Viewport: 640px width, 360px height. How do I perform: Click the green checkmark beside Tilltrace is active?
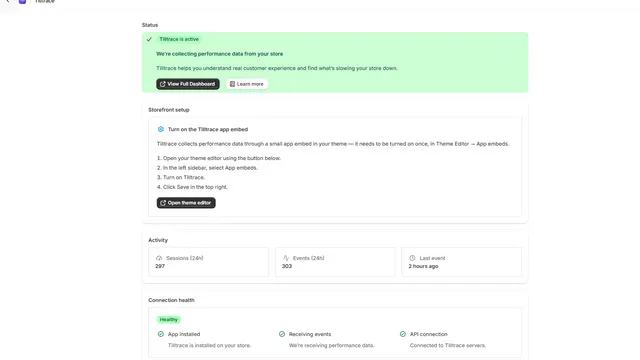point(149,40)
